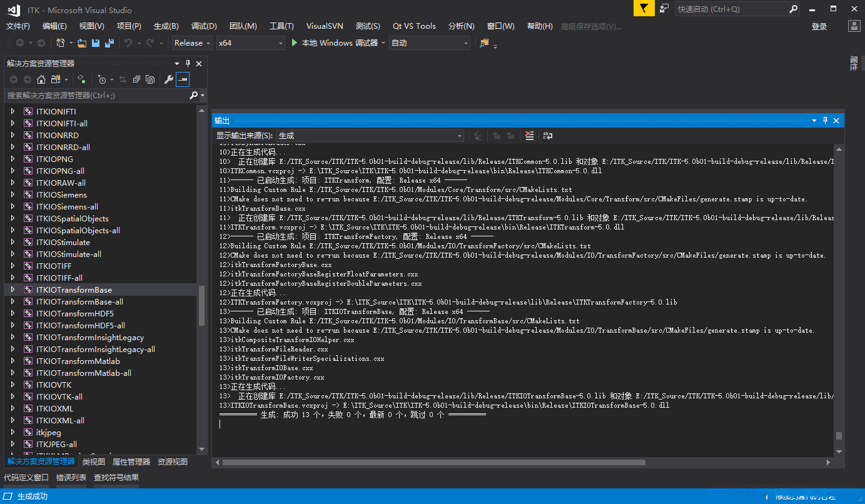865x504 pixels.
Task: Pin the Solution Explorer panel
Action: tap(188, 63)
